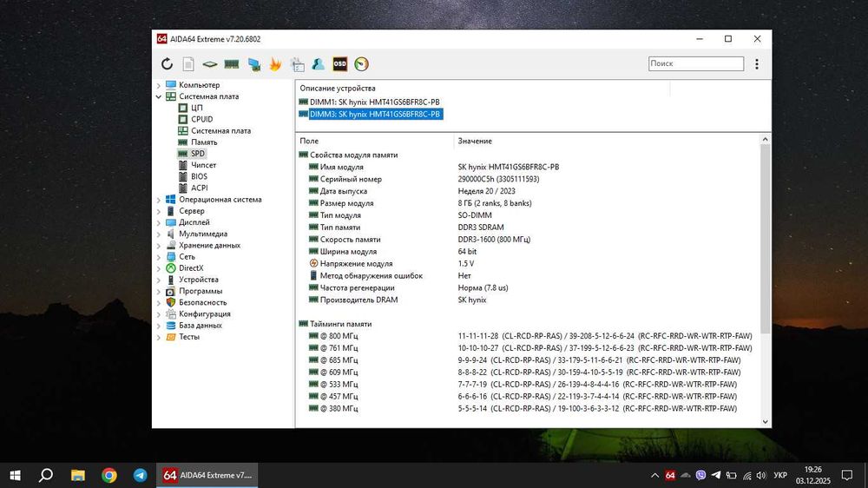
Task: Open the Windows Start menu
Action: point(15,475)
